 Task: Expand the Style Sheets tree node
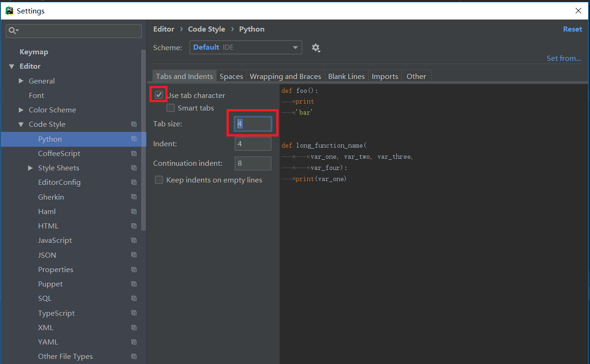click(30, 168)
